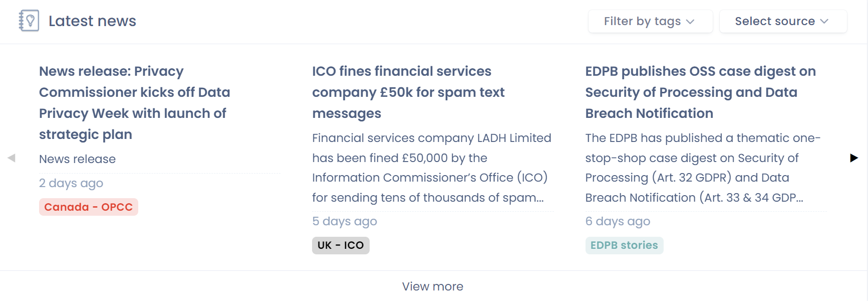Select the UK - ICO tag
868x301 pixels.
341,245
